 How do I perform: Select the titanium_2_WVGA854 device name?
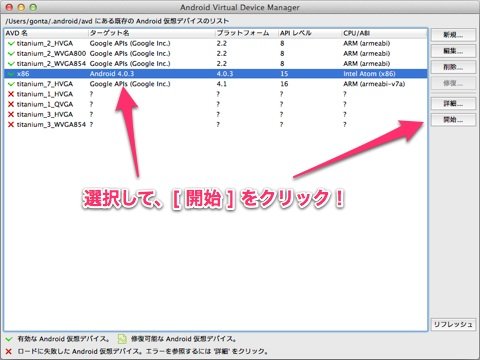tap(51, 64)
